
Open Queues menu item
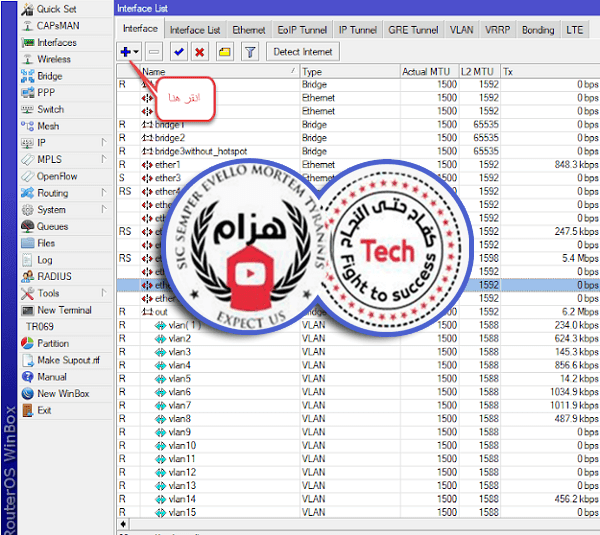tap(65, 226)
